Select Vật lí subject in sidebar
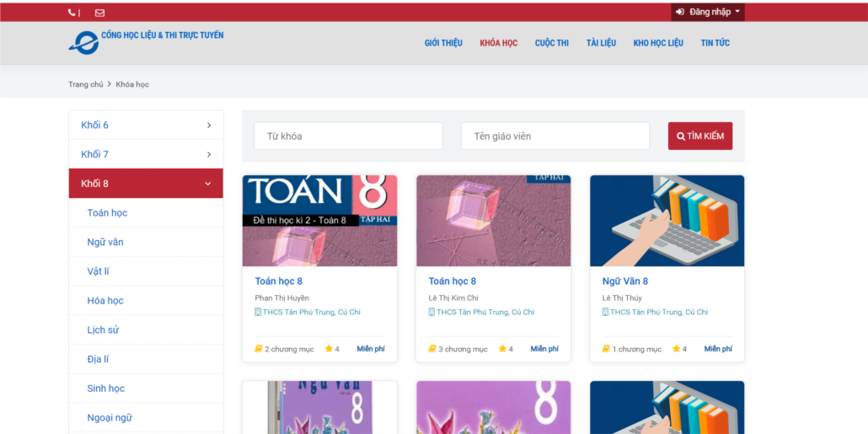Image resolution: width=868 pixels, height=434 pixels. pos(98,272)
